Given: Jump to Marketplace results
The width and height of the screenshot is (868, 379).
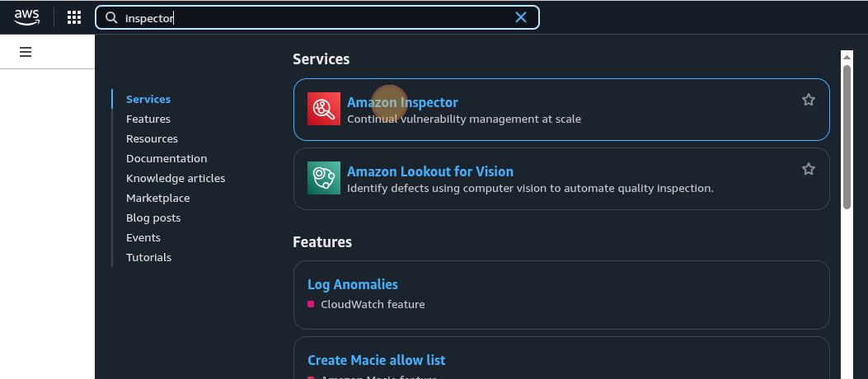Looking at the screenshot, I should [x=157, y=198].
